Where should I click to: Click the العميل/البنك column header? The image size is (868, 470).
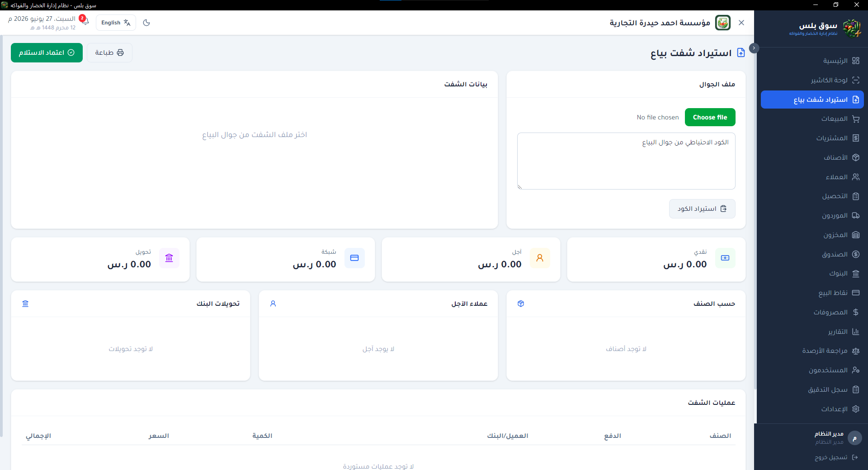[x=507, y=436]
